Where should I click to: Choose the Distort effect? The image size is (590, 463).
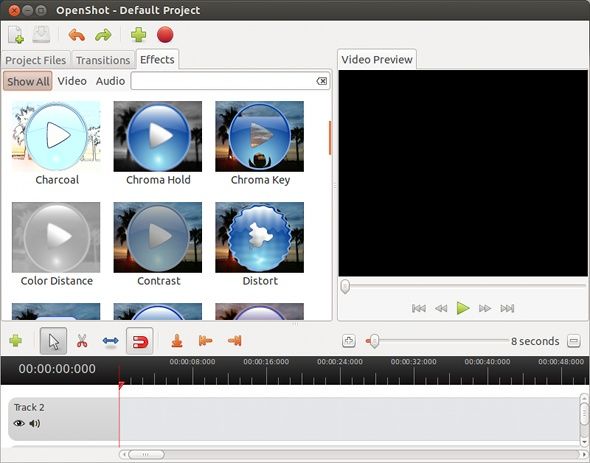260,237
